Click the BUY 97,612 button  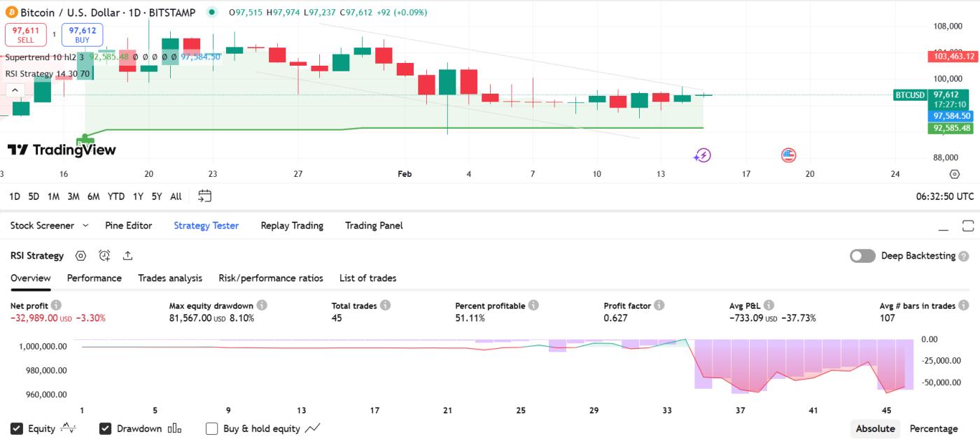pos(81,34)
